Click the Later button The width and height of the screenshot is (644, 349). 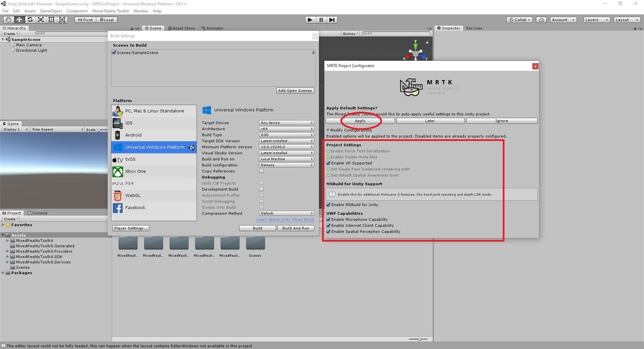pos(430,121)
